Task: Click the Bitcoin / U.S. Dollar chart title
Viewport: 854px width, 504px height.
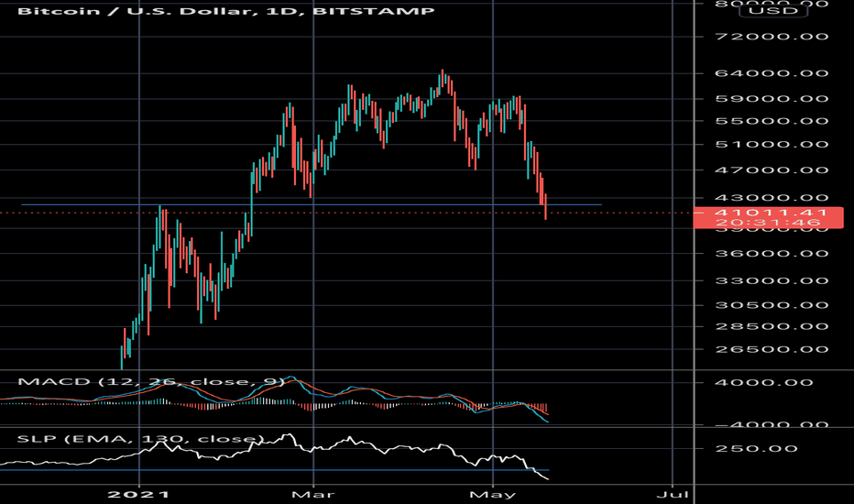Action: [226, 11]
